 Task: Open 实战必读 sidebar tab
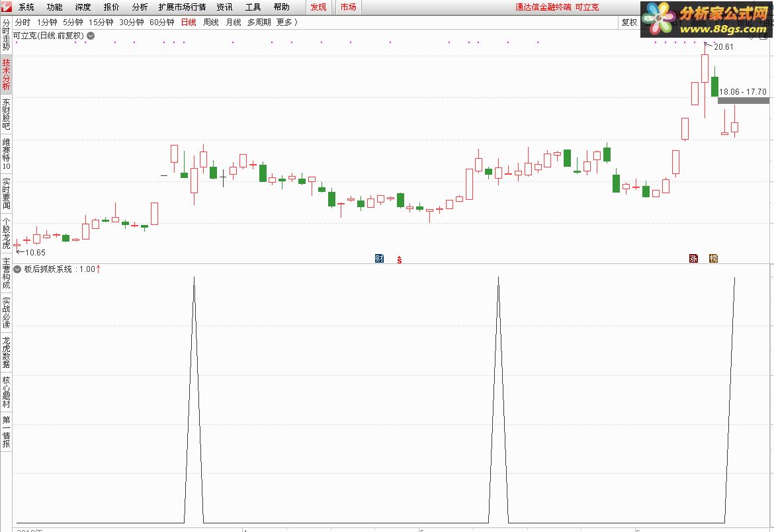click(x=6, y=313)
